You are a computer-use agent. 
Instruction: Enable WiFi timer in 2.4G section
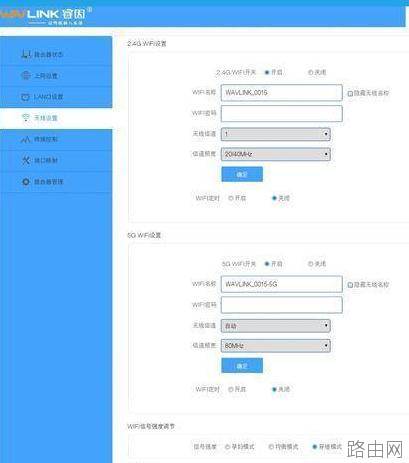click(x=231, y=198)
